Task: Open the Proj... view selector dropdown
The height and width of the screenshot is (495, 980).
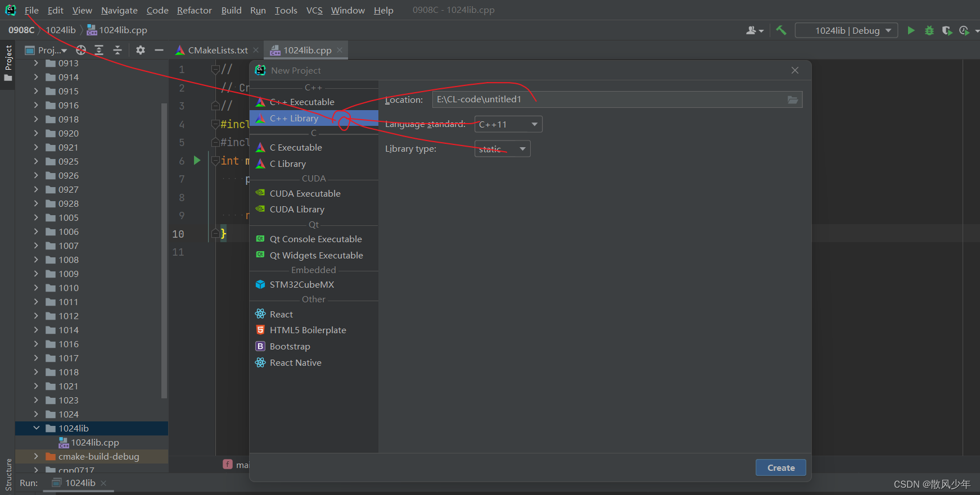Action: tap(46, 50)
